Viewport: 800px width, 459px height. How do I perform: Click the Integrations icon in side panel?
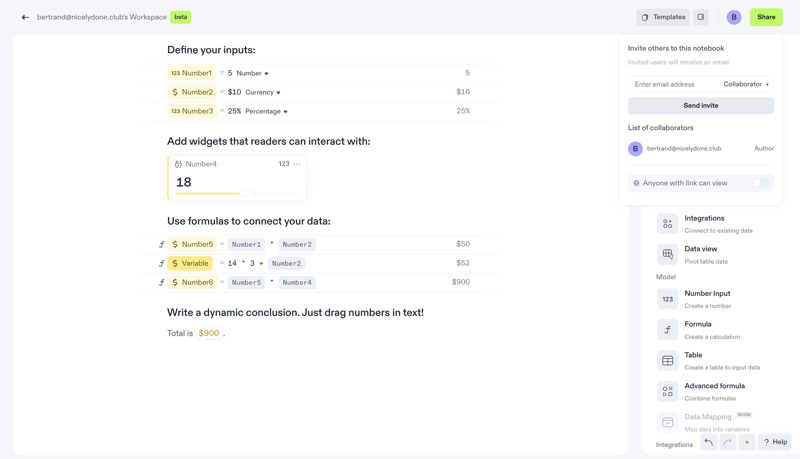point(667,224)
